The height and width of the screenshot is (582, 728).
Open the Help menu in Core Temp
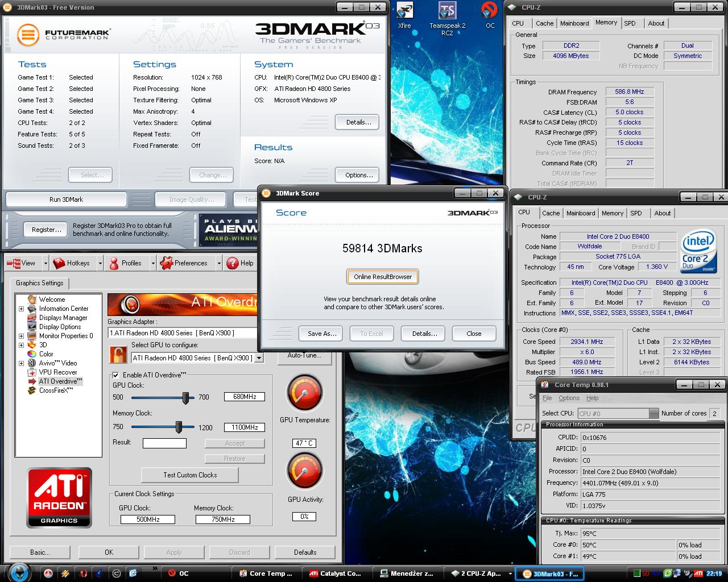(x=593, y=398)
